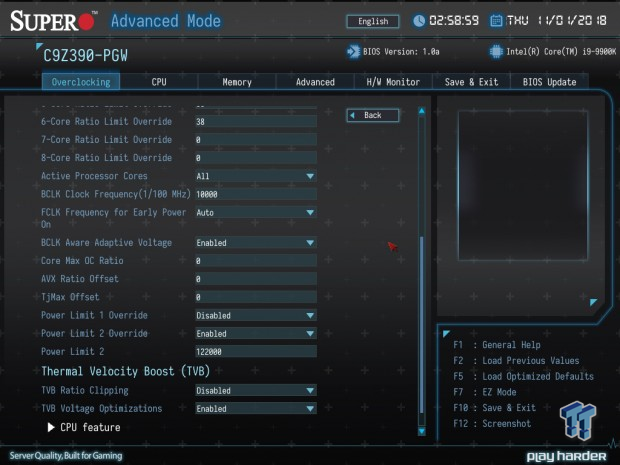Go to the BIOS Update tab
Screen dimensions: 620x465
click(x=549, y=82)
